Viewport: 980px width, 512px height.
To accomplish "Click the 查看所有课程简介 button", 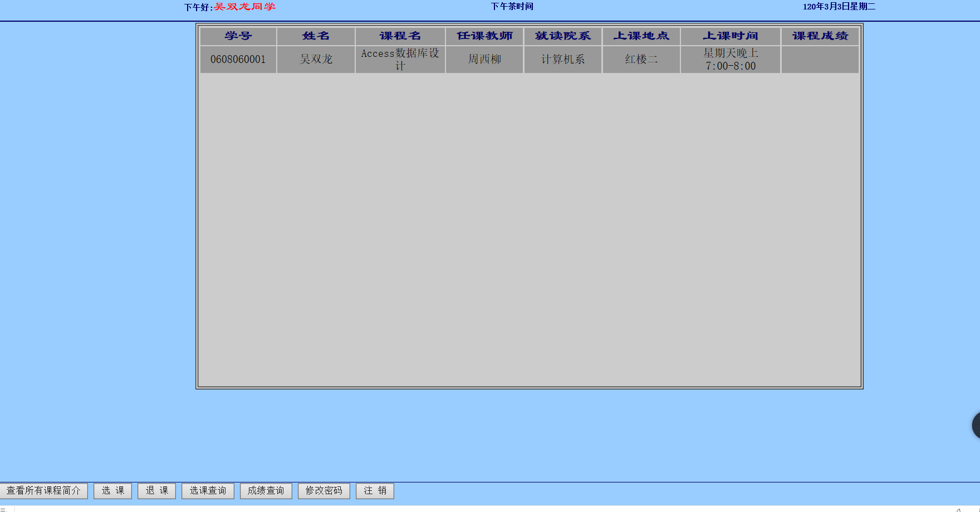I will 44,491.
